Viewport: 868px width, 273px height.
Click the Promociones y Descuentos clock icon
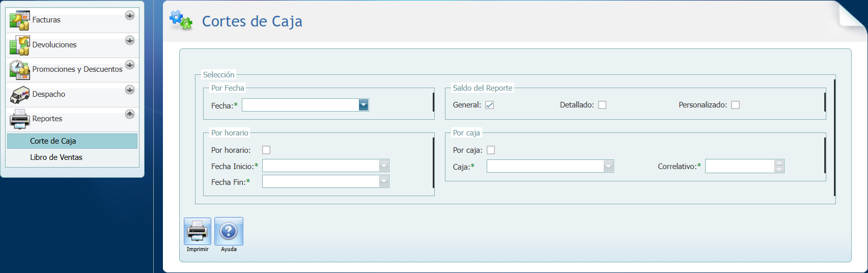[x=19, y=70]
